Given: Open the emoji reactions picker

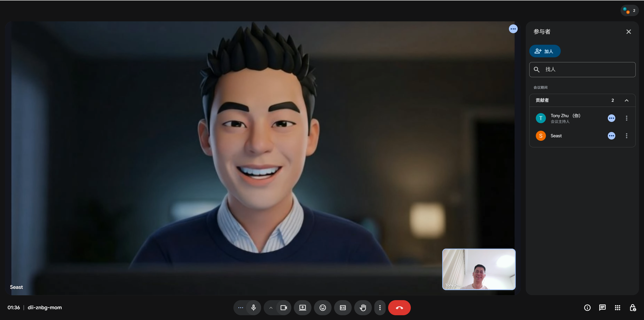Looking at the screenshot, I should point(323,307).
